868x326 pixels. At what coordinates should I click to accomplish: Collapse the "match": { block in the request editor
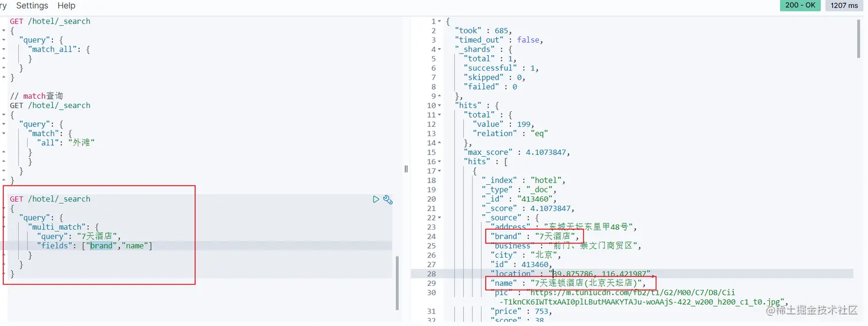coord(4,134)
